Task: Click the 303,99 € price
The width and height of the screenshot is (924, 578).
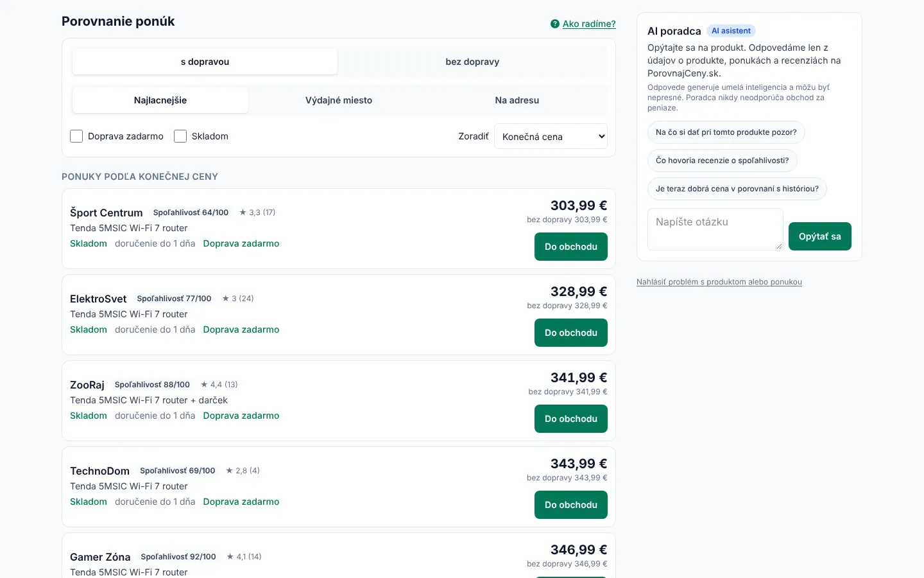Action: (579, 206)
